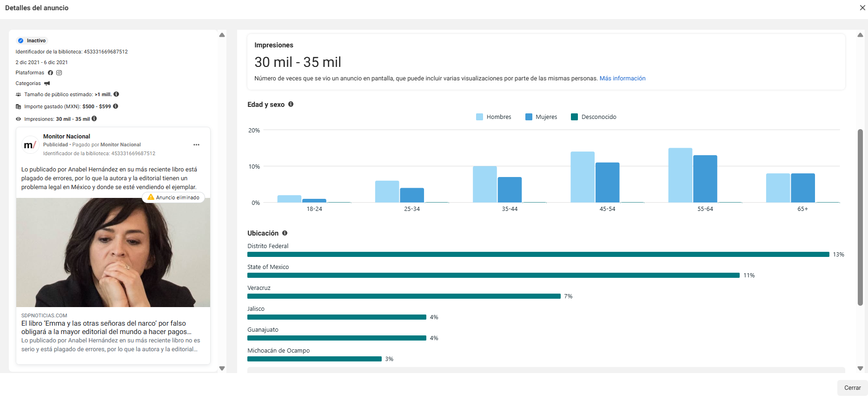Image resolution: width=868 pixels, height=400 pixels.
Task: Click the 'Edad y sexo' heading
Action: click(266, 105)
